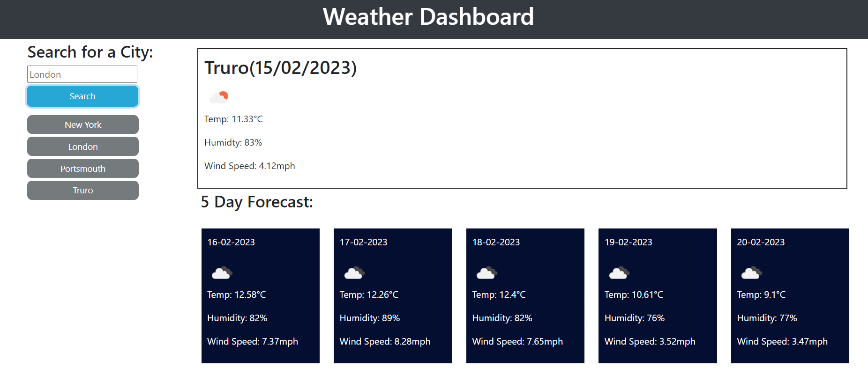Click wind speed on the 19-02-2023 card
This screenshot has width=868, height=390.
pos(650,342)
